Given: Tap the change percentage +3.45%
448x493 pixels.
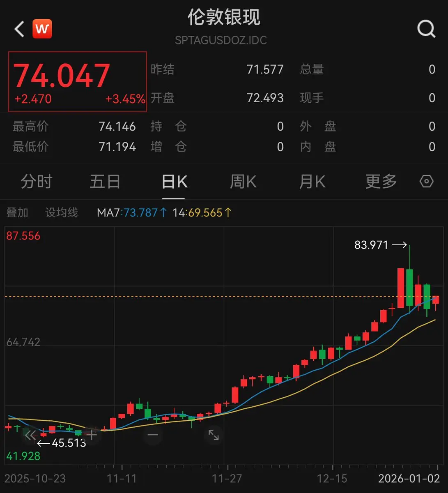Looking at the screenshot, I should click(125, 99).
